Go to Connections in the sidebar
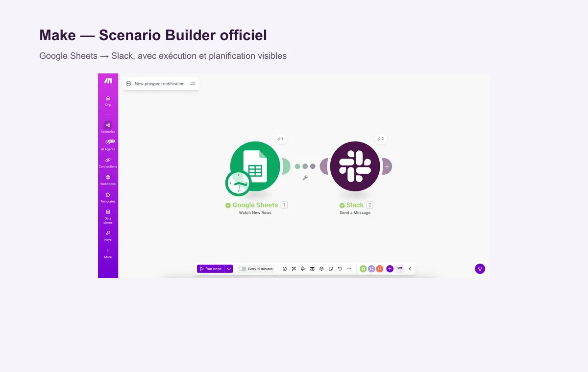 108,163
